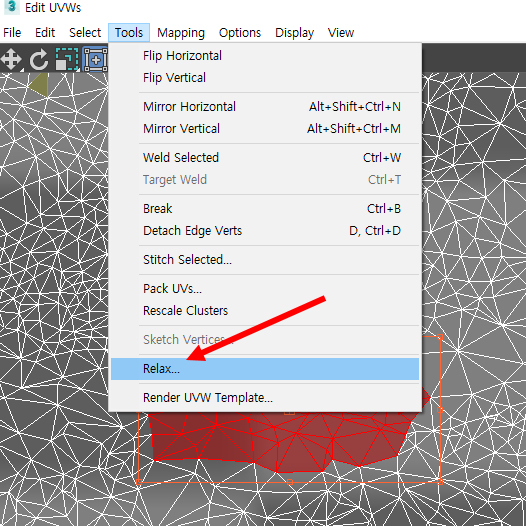Open the Edit menu
The height and width of the screenshot is (526, 526).
pos(45,33)
